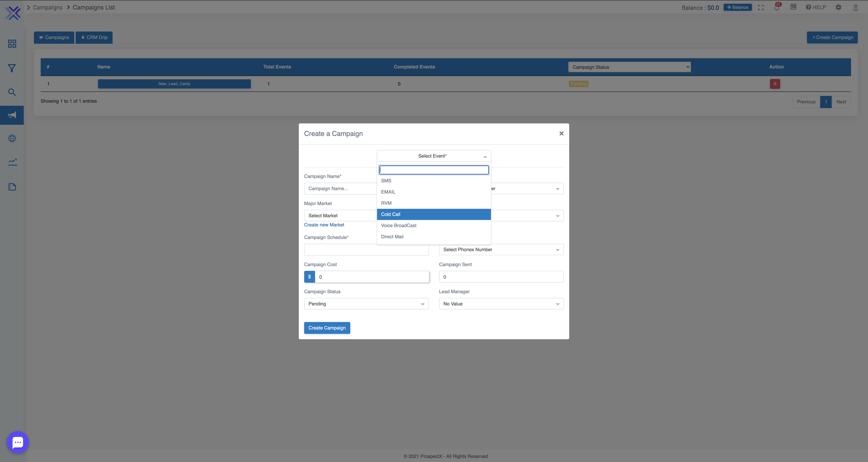
Task: Collapse the Select Event dropdown
Action: pyautogui.click(x=434, y=156)
